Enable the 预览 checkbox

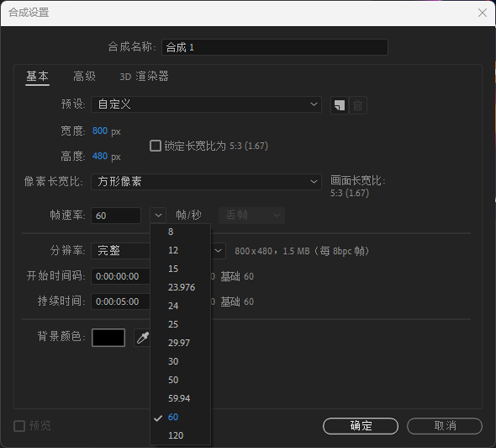[20, 426]
